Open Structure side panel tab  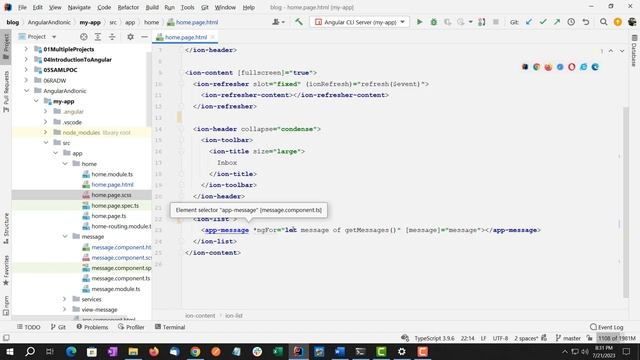click(x=6, y=228)
